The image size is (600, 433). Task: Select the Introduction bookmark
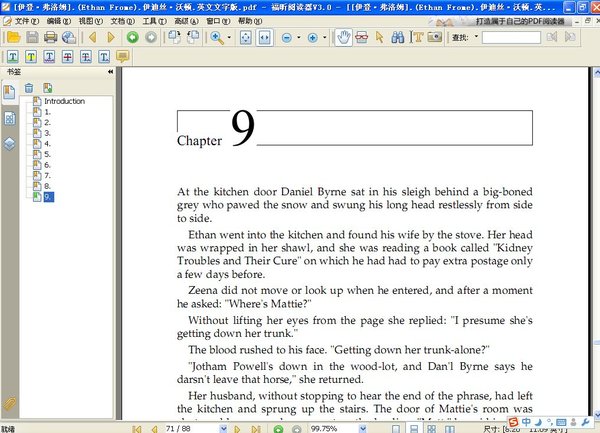(x=64, y=101)
